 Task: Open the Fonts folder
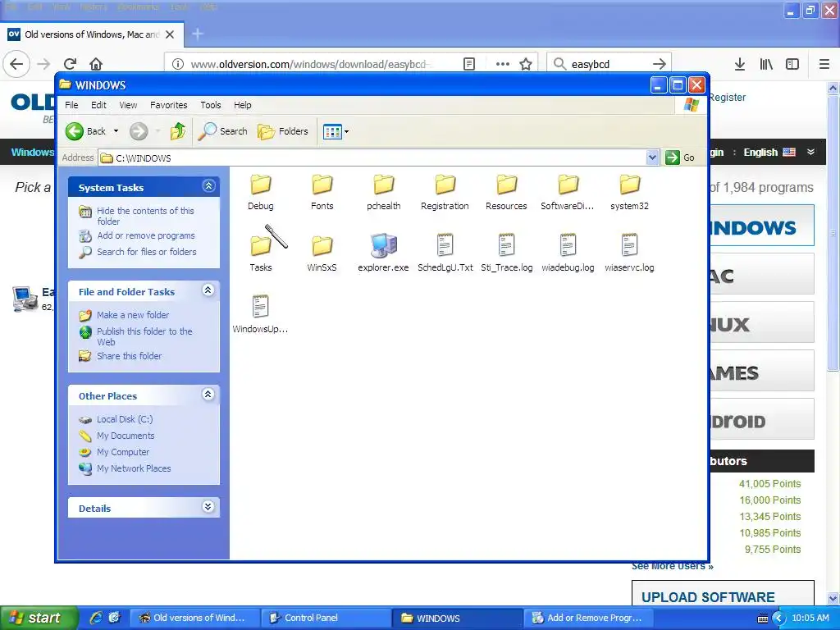322,192
